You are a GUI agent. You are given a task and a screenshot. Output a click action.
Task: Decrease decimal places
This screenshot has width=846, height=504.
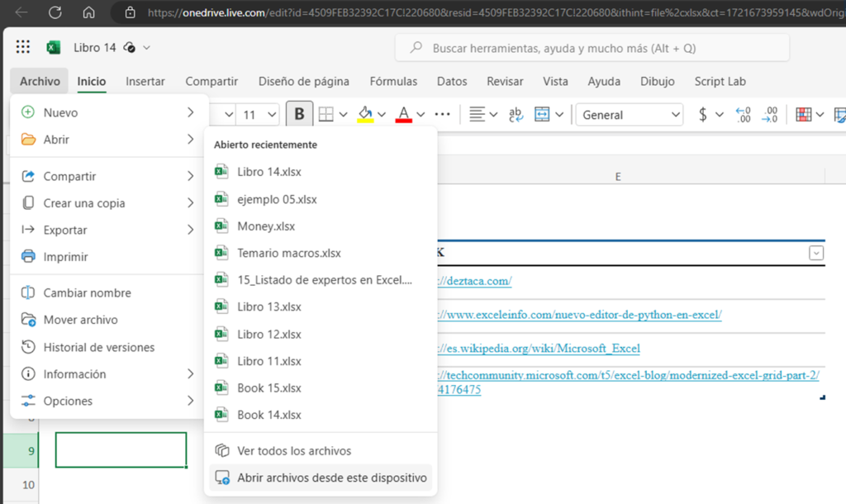pyautogui.click(x=769, y=114)
